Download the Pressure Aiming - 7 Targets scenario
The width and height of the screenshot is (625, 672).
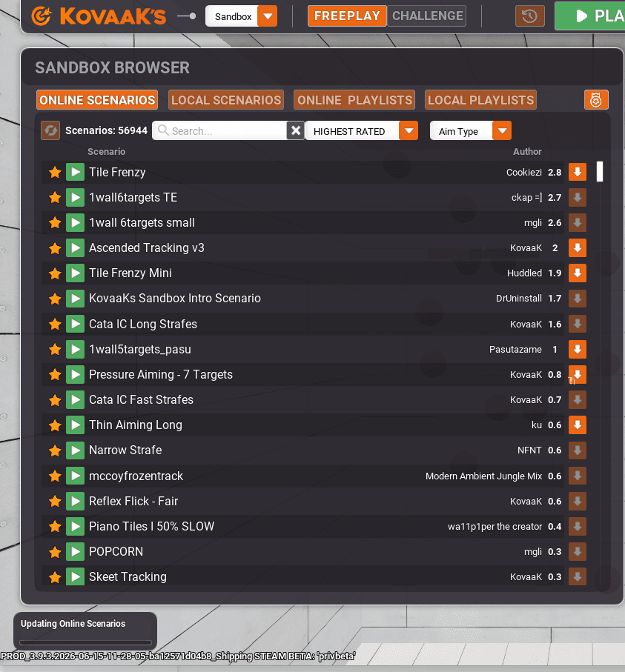click(x=578, y=375)
